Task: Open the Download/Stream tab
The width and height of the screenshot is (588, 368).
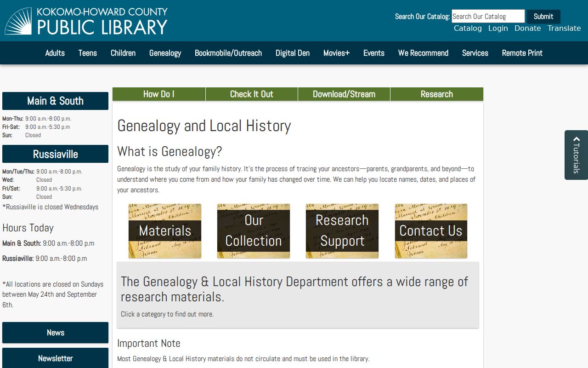Action: 344,94
